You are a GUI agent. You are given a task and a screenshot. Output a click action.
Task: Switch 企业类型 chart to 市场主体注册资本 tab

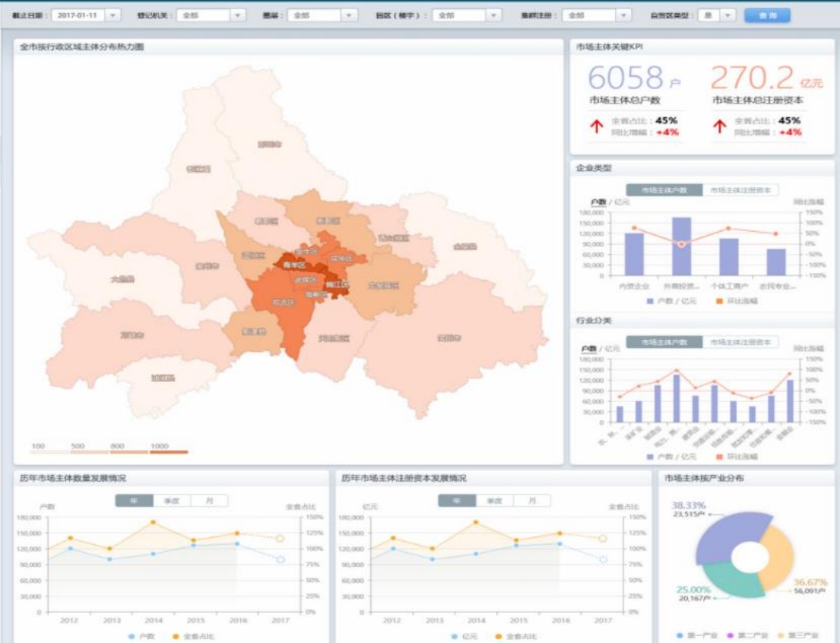pos(740,190)
